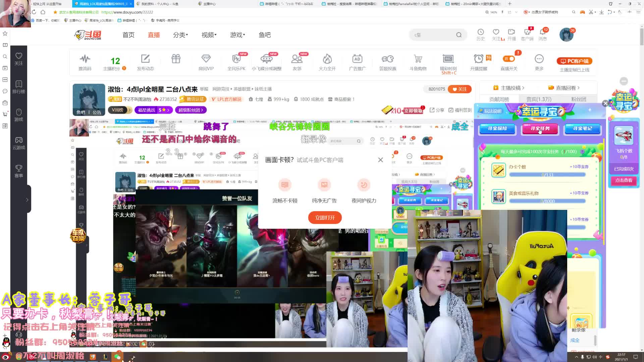This screenshot has width=644, height=362.
Task: Open 小飞碟分成调整 UFO icon
Action: [x=267, y=62]
